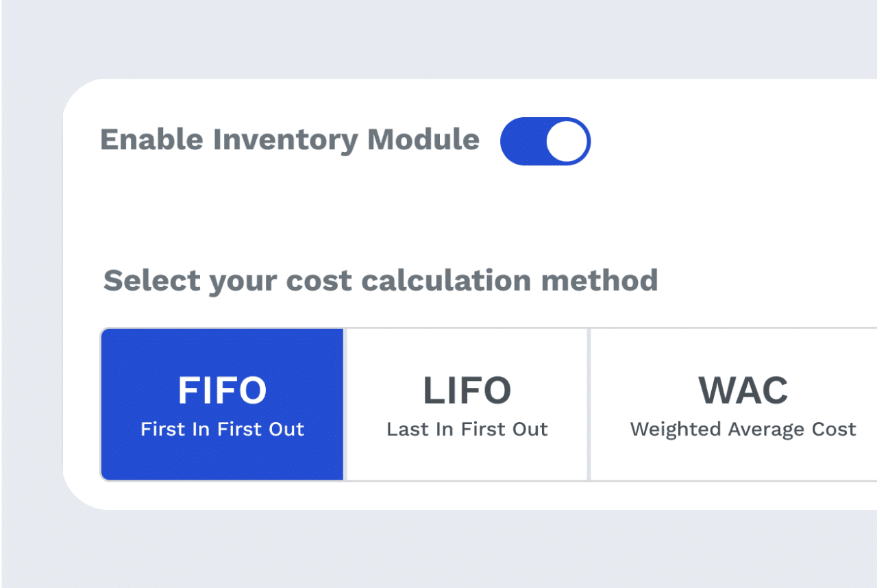Pick the WAC cost calculation option
This screenshot has height=588, width=877.
coord(734,404)
